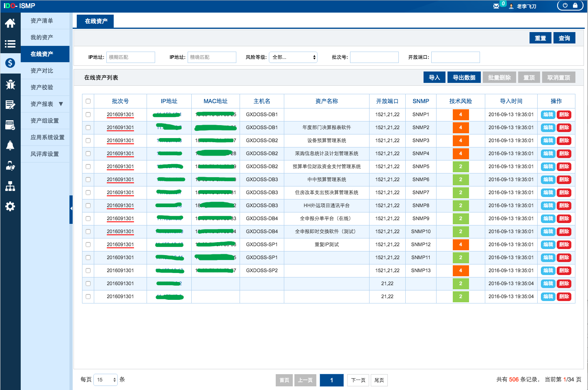Open the network topology icon in sidebar
Image resolution: width=588 pixels, height=390 pixels.
[10, 186]
